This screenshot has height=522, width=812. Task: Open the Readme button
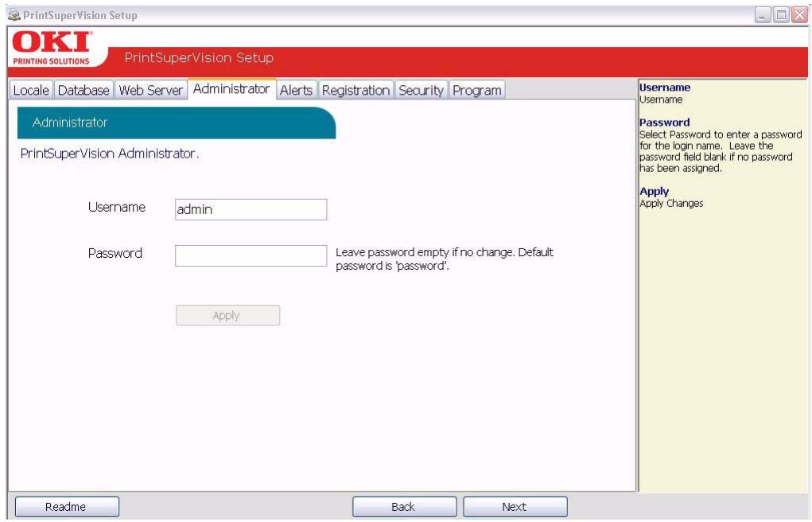(x=67, y=506)
